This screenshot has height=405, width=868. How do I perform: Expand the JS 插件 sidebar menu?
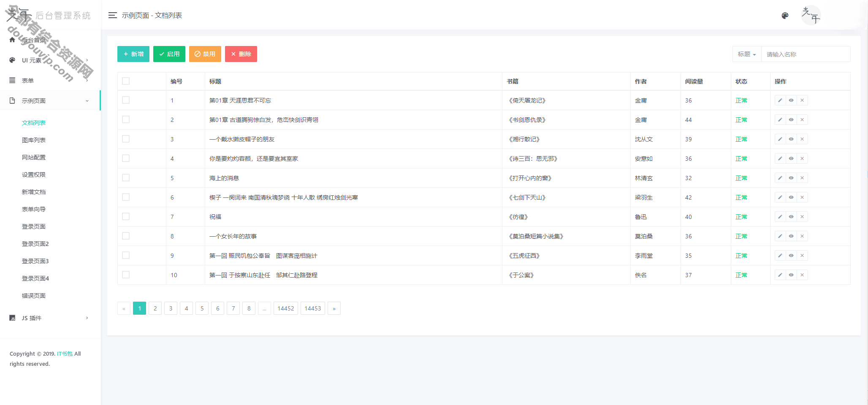[50, 318]
